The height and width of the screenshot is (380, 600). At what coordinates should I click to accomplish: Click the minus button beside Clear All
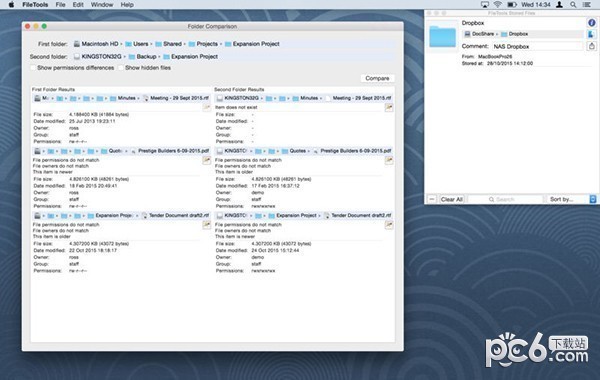[432, 199]
